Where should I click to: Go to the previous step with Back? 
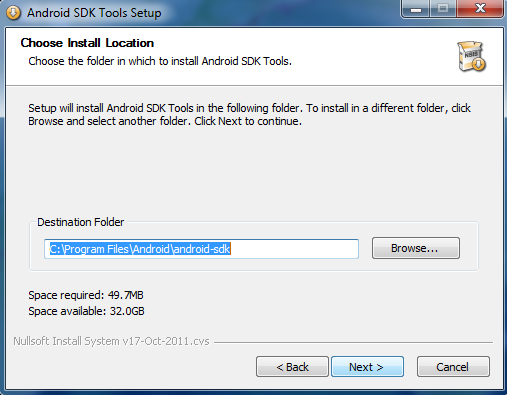[292, 367]
